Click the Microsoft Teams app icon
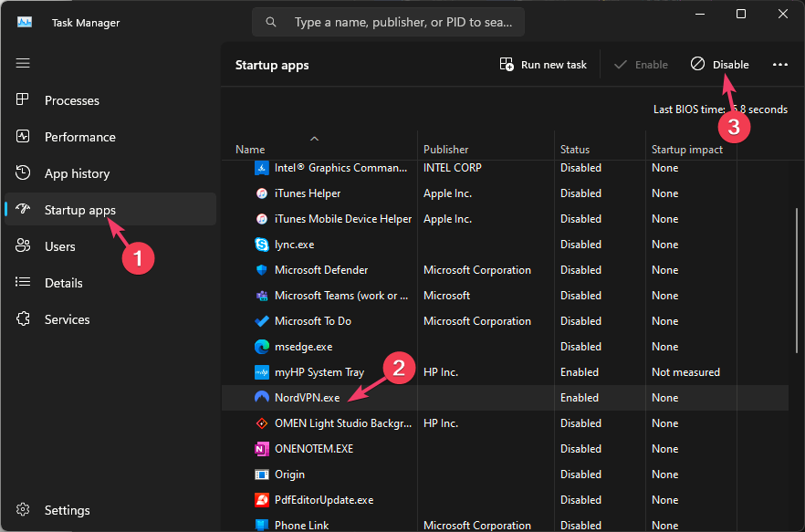 point(262,296)
